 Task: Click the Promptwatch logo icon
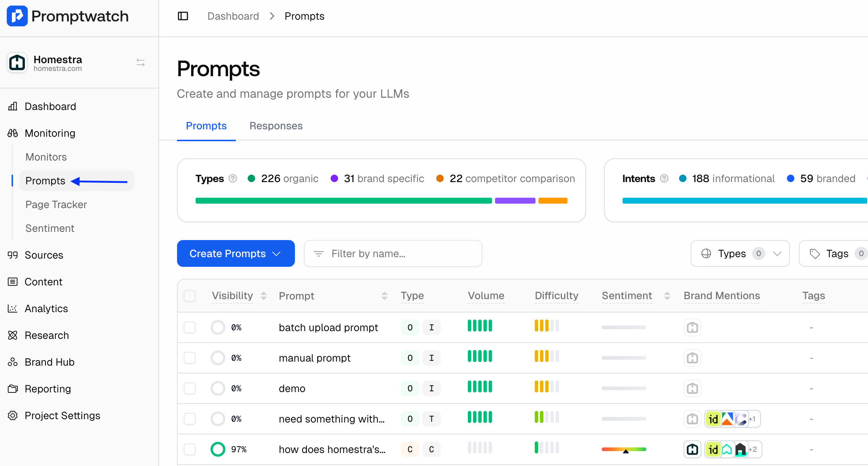tap(17, 16)
